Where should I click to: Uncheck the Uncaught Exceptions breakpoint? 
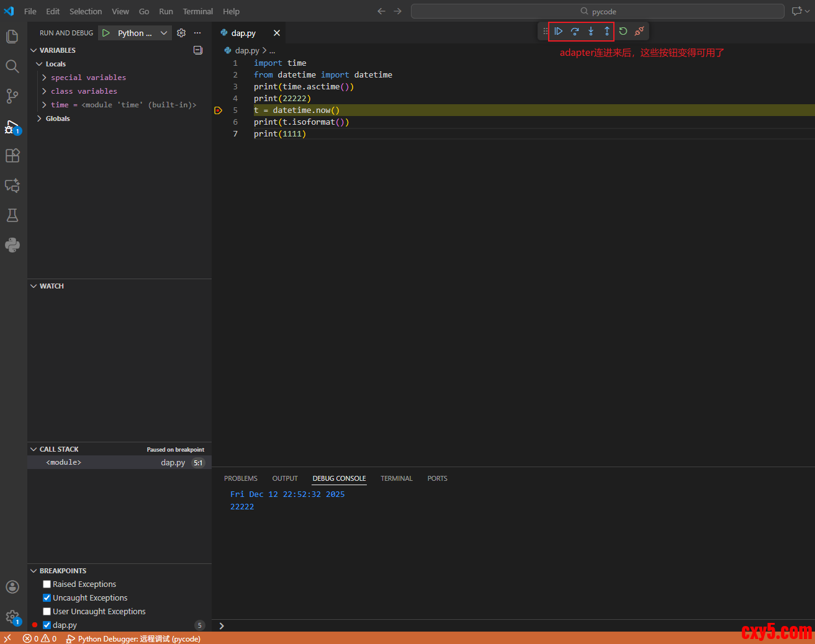click(x=47, y=598)
